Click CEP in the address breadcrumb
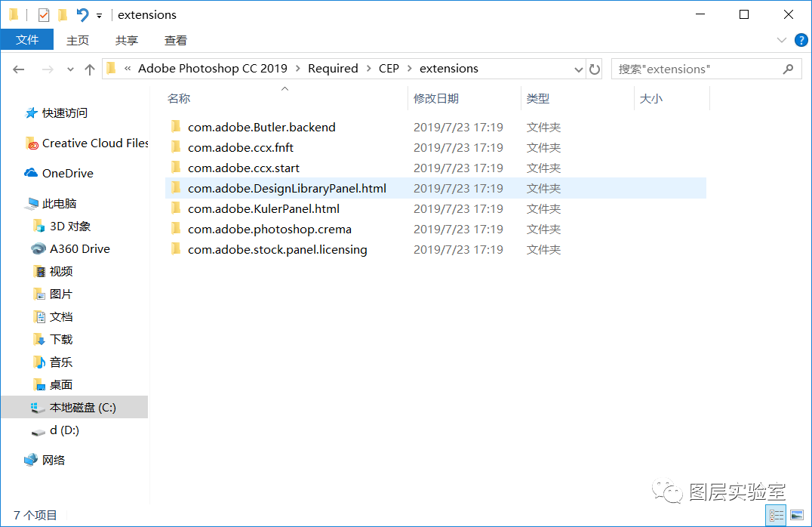 click(389, 69)
